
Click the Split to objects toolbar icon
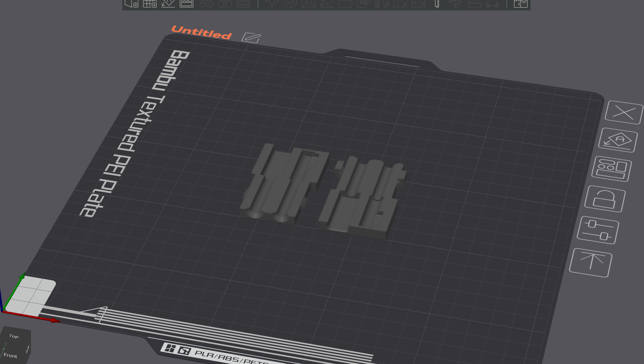point(207,3)
